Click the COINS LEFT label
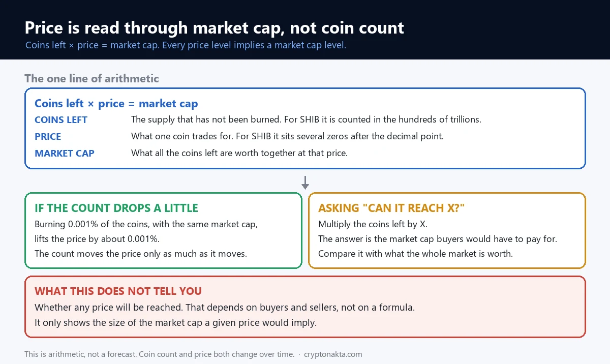 [x=61, y=120]
